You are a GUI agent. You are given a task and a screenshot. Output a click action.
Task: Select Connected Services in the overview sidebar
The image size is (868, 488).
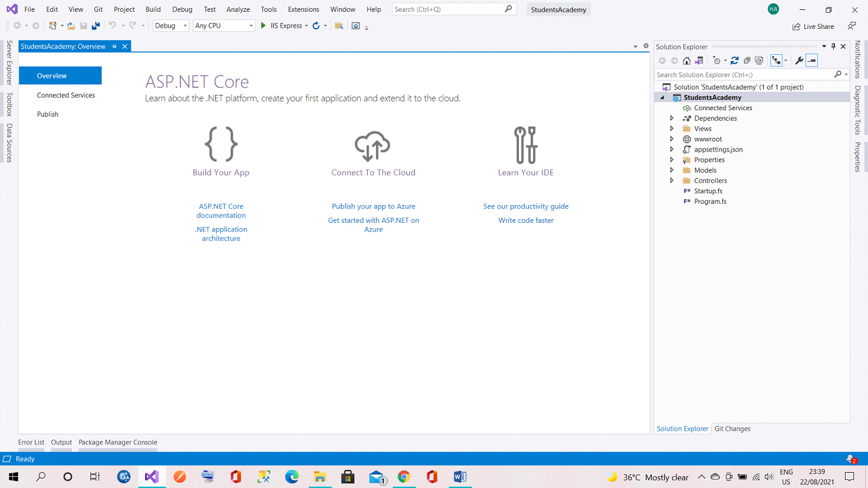(66, 95)
